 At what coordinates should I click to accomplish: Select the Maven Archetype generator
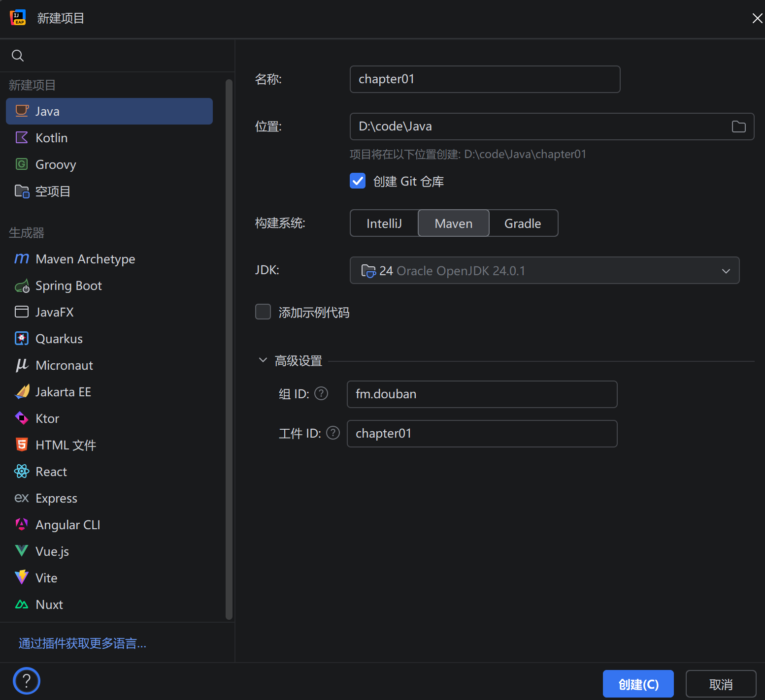[85, 259]
